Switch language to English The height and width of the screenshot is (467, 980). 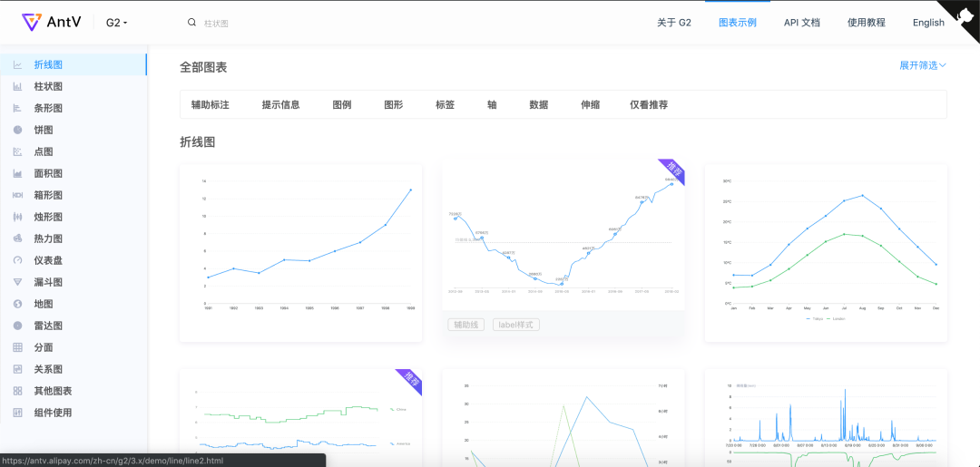[928, 23]
